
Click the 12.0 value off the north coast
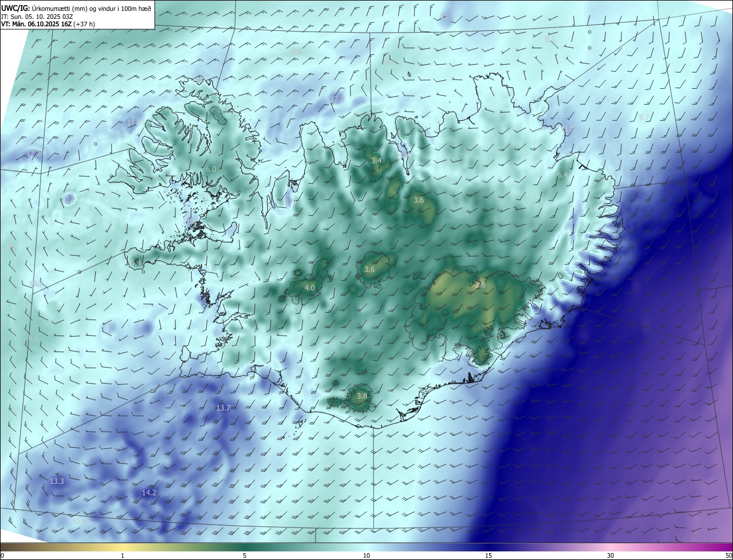(337, 100)
